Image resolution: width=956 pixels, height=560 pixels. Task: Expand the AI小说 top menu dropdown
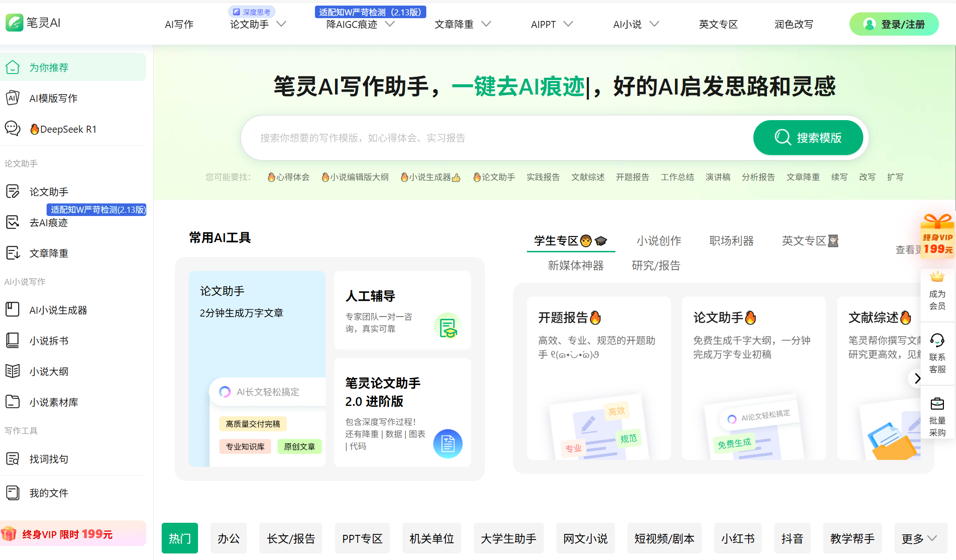coord(654,24)
